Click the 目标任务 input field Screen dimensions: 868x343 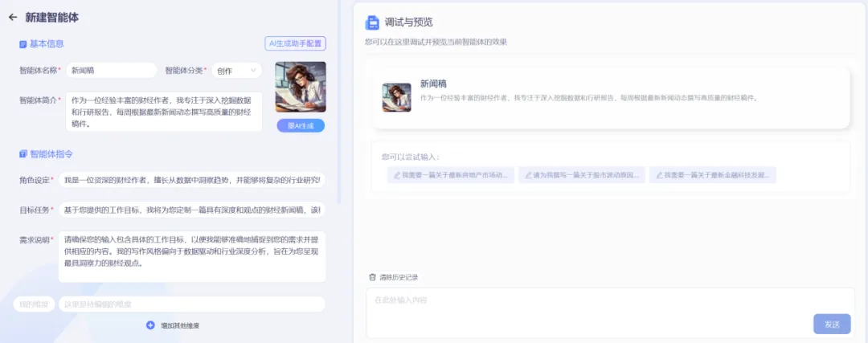[x=191, y=210]
